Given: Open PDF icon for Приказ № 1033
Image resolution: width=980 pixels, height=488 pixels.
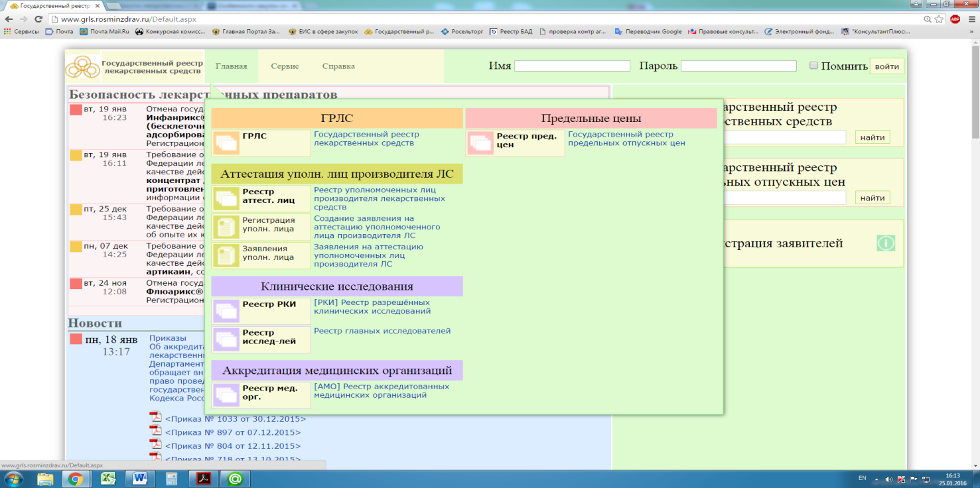Looking at the screenshot, I should click(x=155, y=418).
